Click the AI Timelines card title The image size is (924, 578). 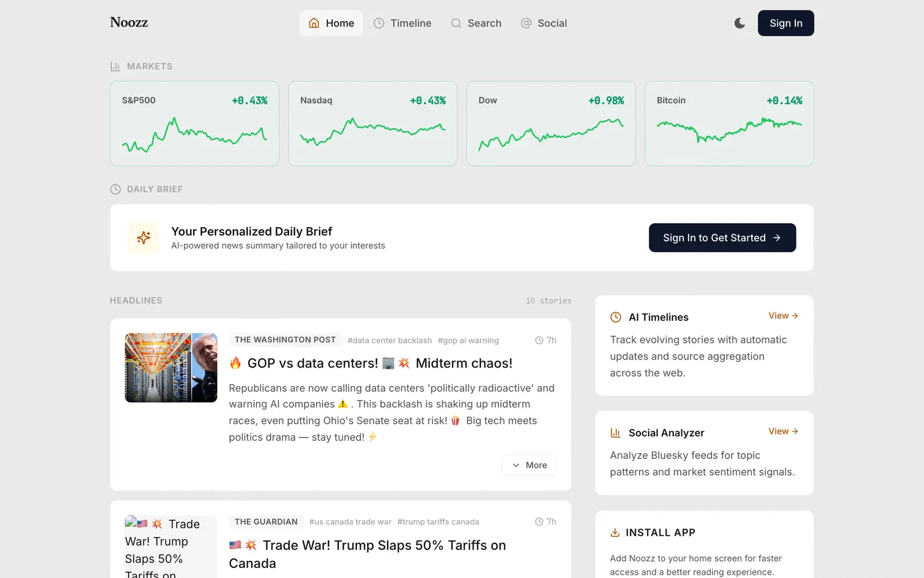[x=658, y=317]
